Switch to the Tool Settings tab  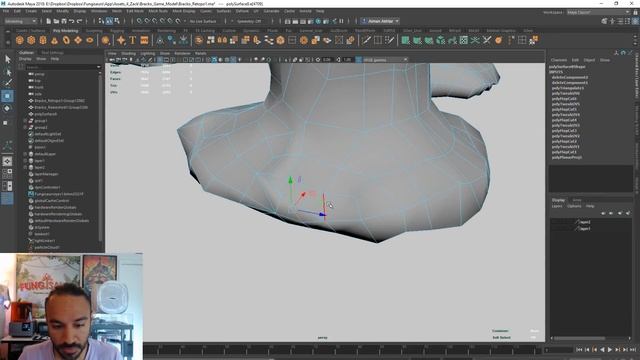coord(52,53)
